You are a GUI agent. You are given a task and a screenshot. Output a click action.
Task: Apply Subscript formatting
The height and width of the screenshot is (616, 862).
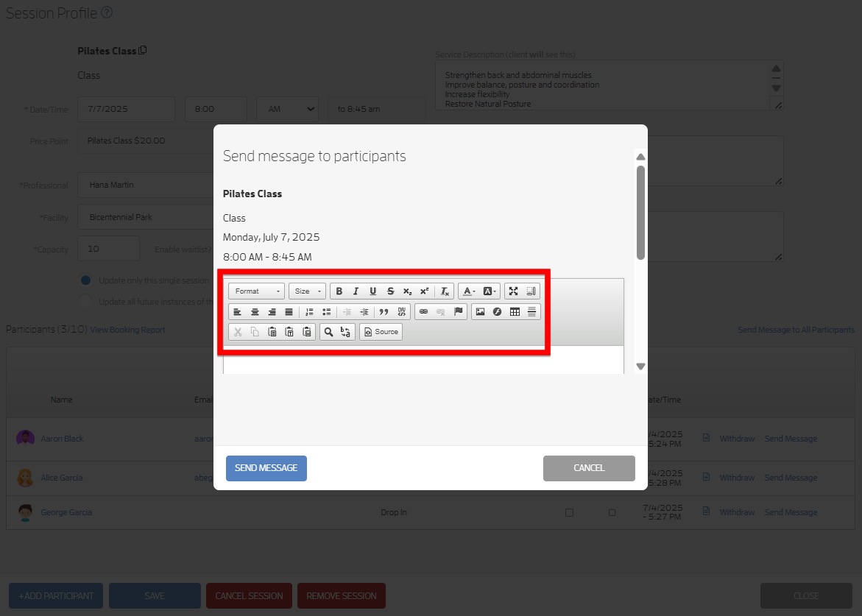(x=407, y=291)
